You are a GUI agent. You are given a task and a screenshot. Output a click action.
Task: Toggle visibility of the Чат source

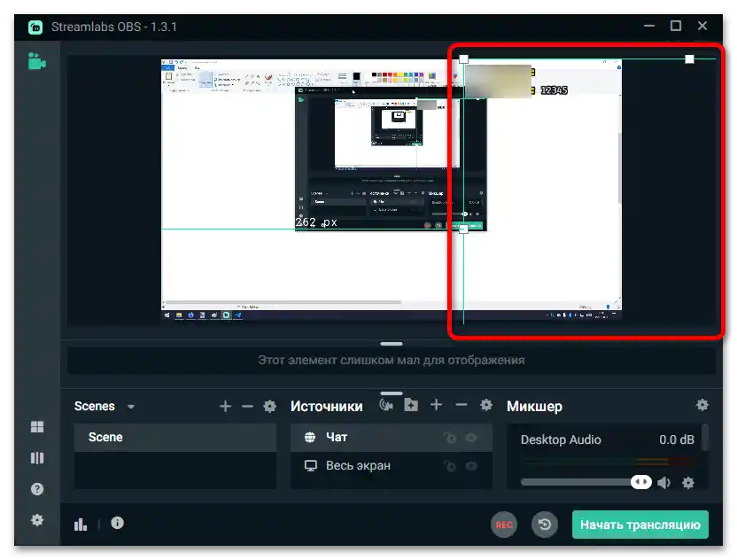[x=471, y=438]
